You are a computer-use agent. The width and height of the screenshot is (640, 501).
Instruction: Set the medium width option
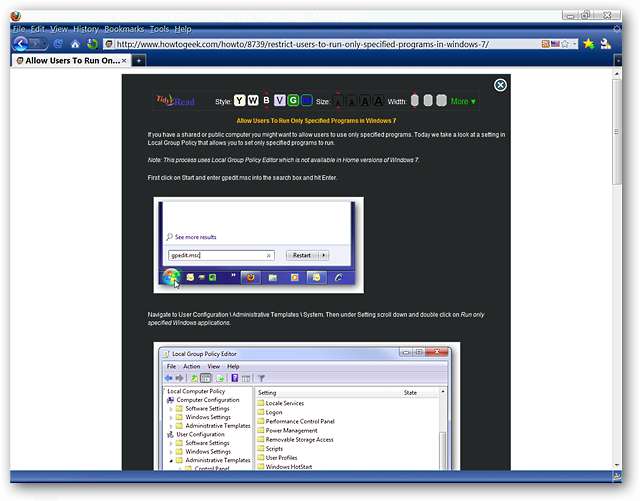pos(428,100)
